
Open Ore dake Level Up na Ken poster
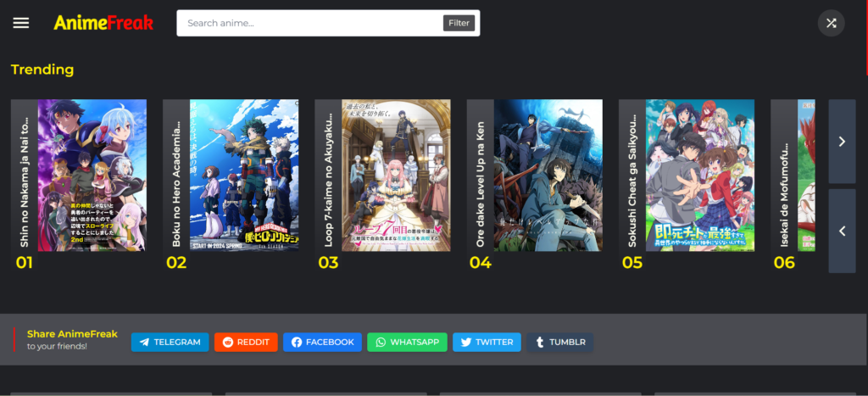548,175
